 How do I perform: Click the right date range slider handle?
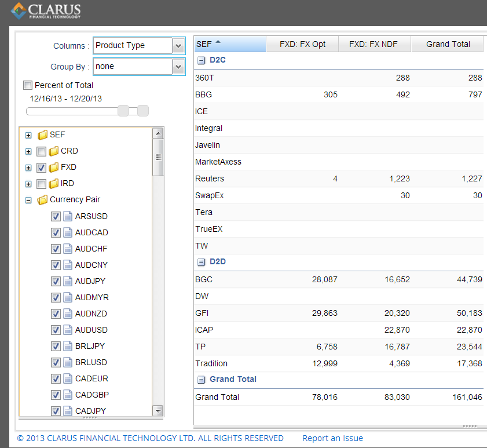[143, 111]
